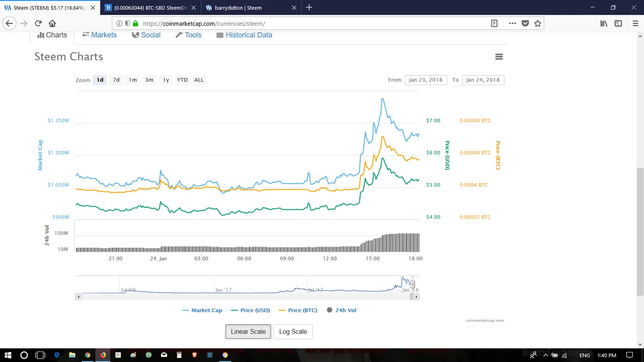The height and width of the screenshot is (362, 644).
Task: Click the coinmarketcap.com chart credit link
Action: [485, 320]
